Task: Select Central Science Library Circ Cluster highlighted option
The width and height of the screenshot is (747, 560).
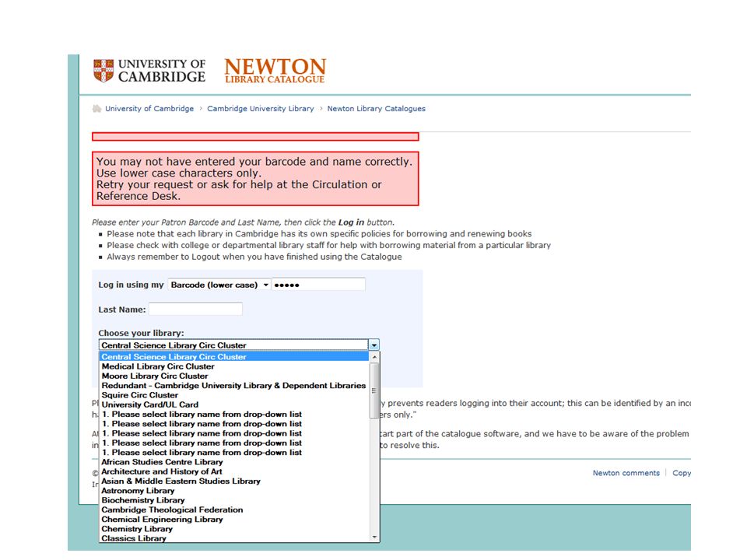Action: pos(233,357)
